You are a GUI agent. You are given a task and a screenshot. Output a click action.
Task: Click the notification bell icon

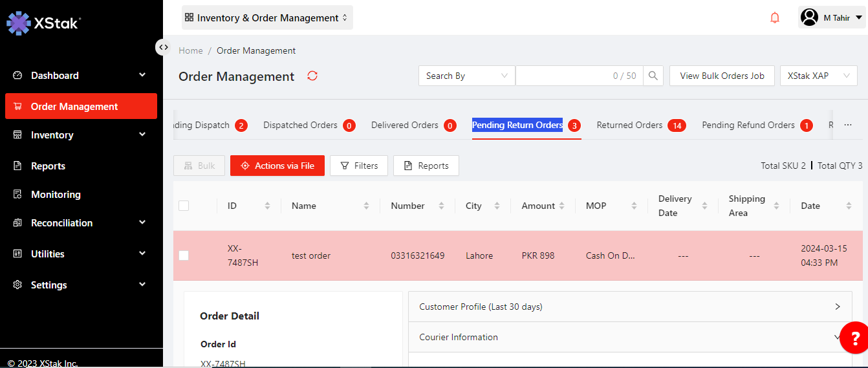coord(775,18)
